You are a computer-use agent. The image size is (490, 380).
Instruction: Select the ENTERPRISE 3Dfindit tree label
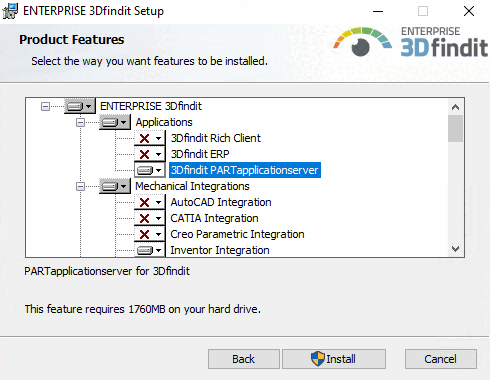point(151,106)
